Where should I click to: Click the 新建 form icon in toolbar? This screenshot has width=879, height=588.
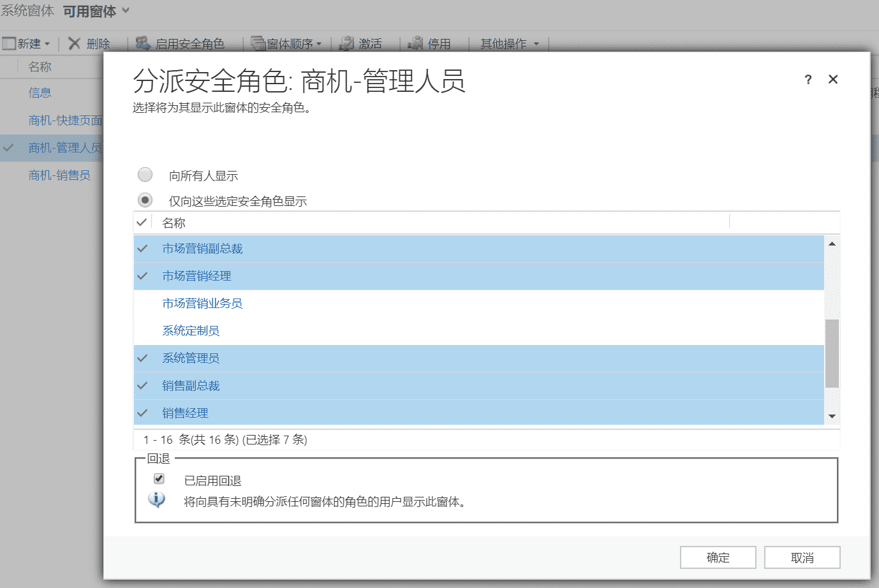pos(9,43)
